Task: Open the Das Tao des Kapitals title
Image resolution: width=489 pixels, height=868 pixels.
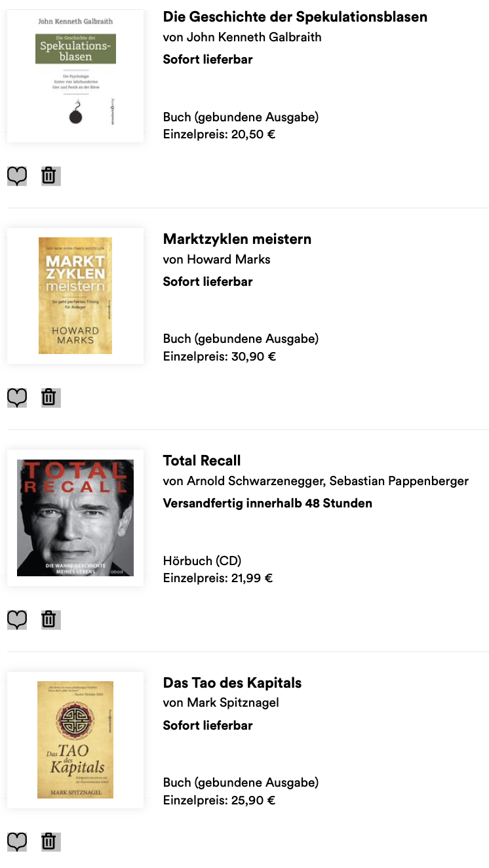Action: pyautogui.click(x=232, y=683)
